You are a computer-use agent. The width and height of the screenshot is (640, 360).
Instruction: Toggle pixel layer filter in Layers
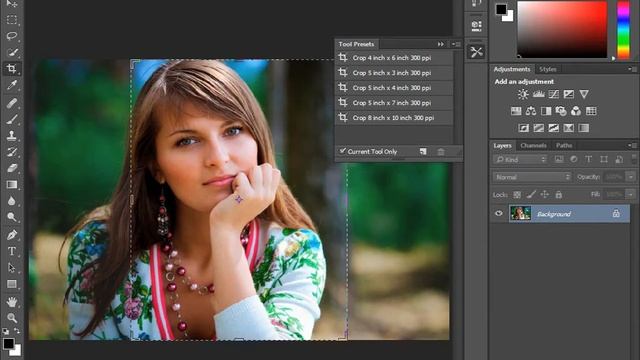pos(559,159)
